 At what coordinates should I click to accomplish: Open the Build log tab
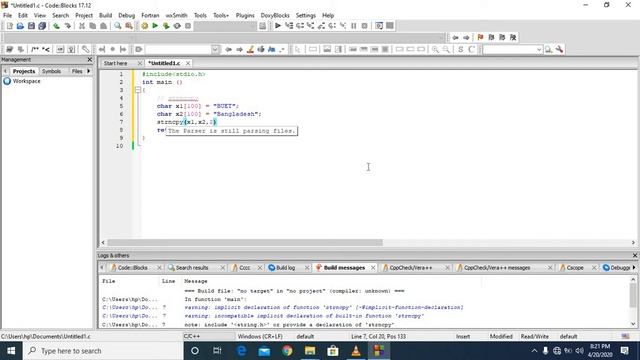pyautogui.click(x=285, y=268)
